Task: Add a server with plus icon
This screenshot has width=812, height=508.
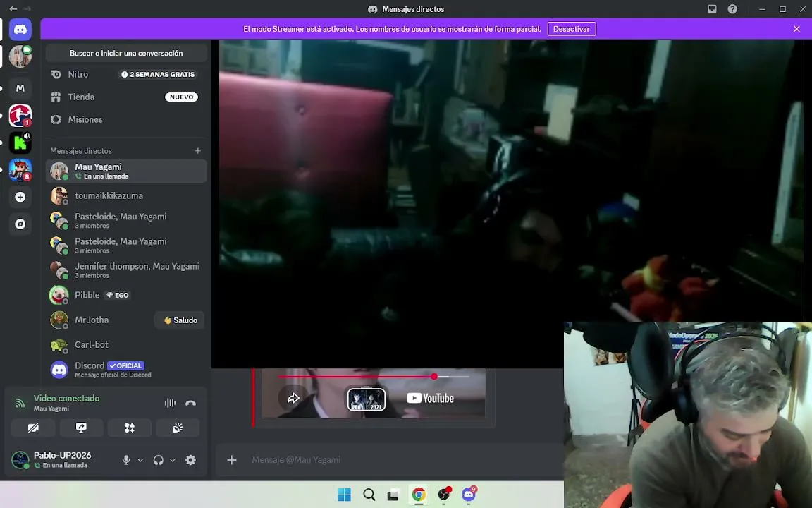Action: click(20, 197)
